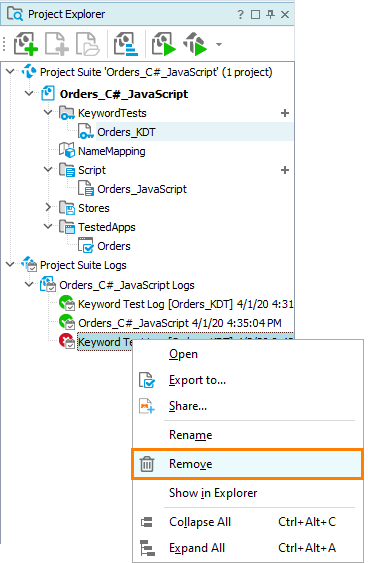The width and height of the screenshot is (368, 563).
Task: Click the Project Explorer title icon
Action: tap(15, 14)
